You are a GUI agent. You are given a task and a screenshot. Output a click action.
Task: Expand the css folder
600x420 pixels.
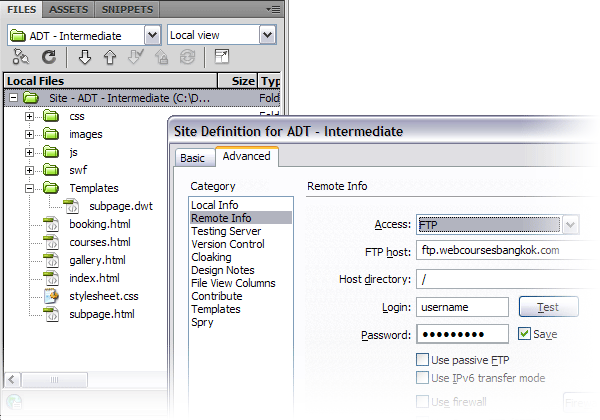[29, 116]
